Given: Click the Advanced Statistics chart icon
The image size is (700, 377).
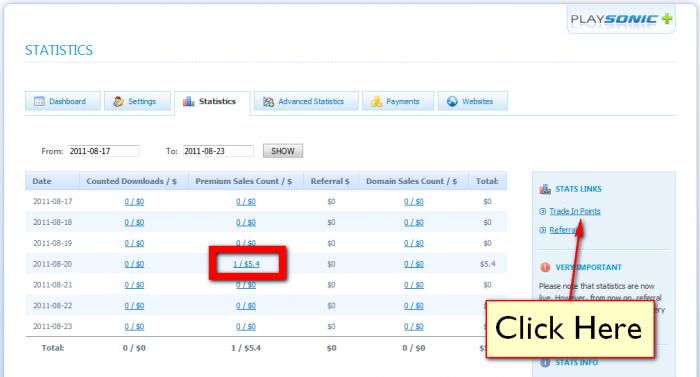Looking at the screenshot, I should point(268,102).
